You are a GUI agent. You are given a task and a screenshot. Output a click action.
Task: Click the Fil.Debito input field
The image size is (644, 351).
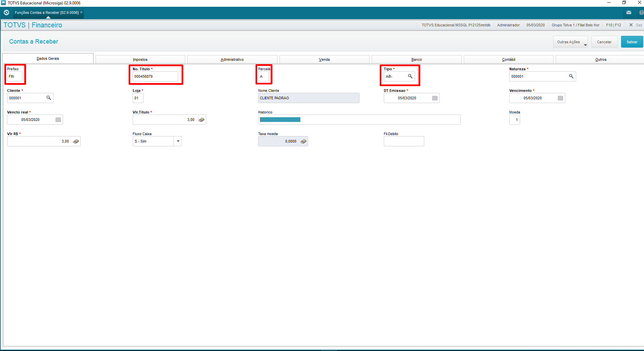coord(404,141)
